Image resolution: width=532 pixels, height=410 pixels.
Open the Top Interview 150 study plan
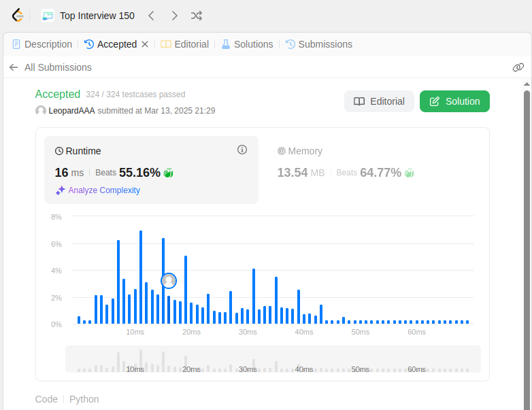coord(88,16)
